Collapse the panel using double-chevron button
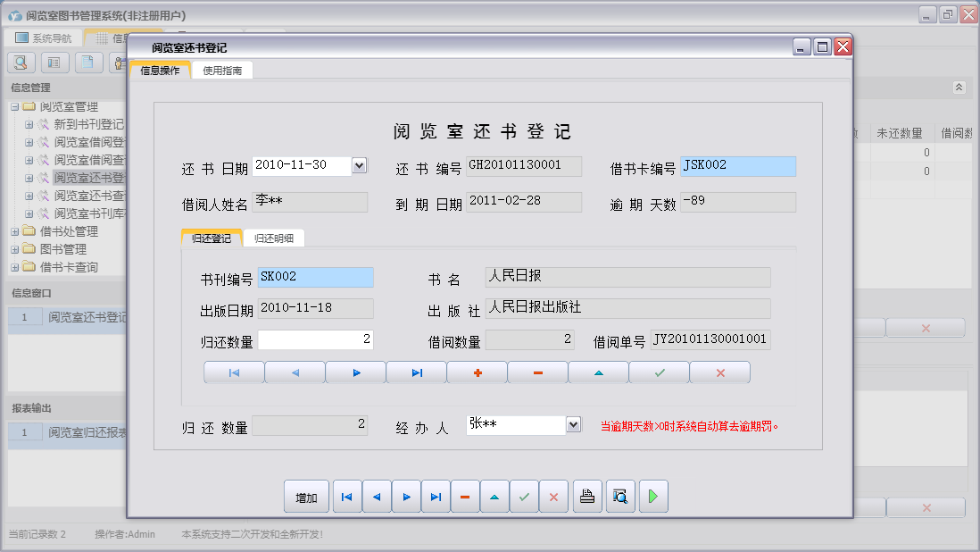Screen dimensions: 980x552 coord(959,88)
